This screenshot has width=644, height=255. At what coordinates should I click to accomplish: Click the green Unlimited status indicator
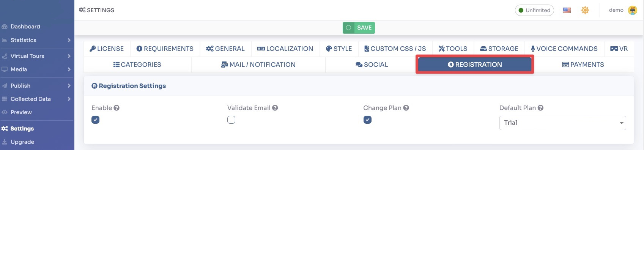[x=534, y=10]
